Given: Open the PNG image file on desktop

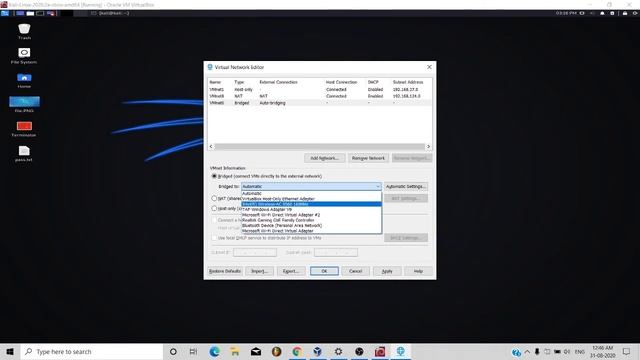Looking at the screenshot, I should pyautogui.click(x=24, y=104).
